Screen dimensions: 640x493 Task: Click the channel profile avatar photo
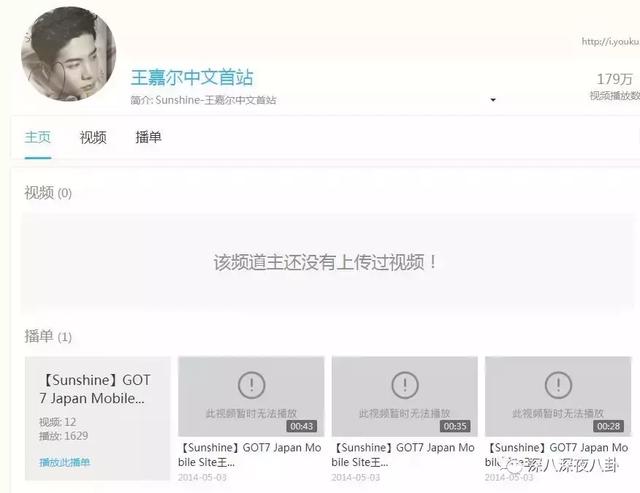click(x=69, y=54)
